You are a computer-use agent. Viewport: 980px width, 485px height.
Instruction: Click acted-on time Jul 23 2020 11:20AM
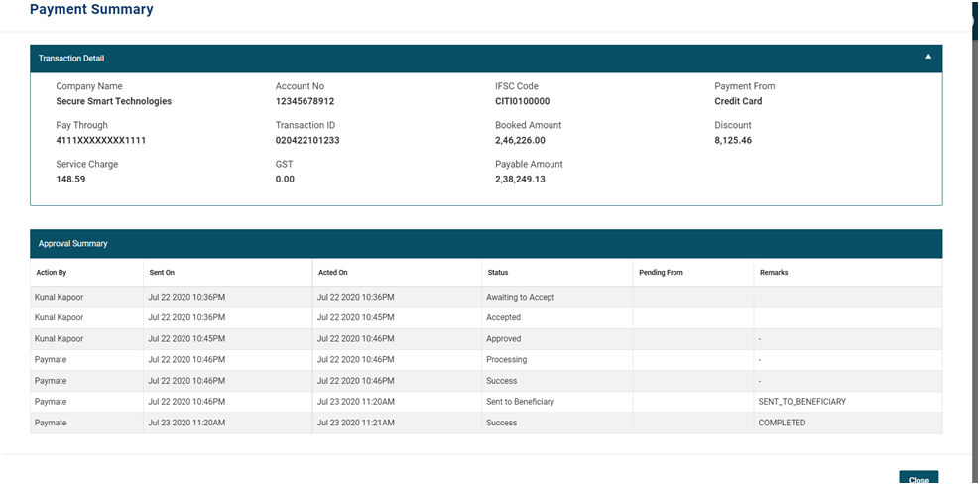tap(356, 402)
